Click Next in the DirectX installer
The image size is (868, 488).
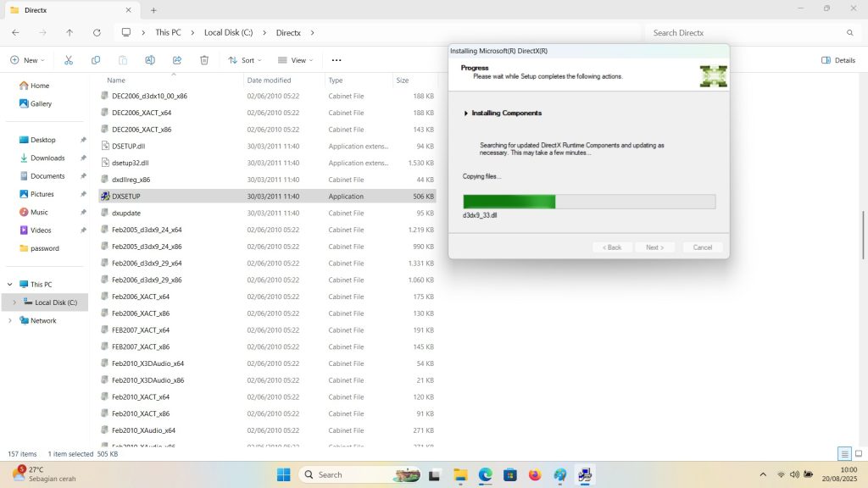654,247
